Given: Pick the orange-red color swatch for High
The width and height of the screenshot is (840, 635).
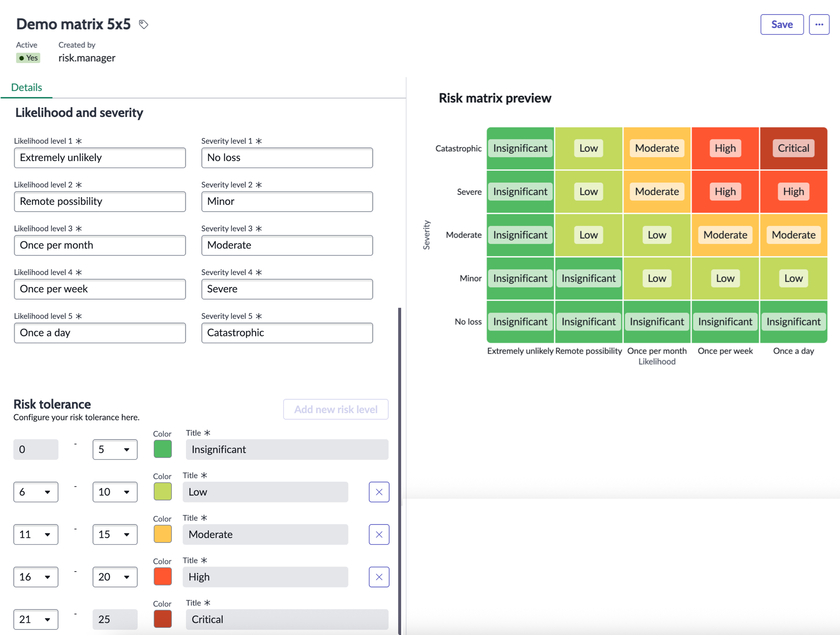Looking at the screenshot, I should pos(162,576).
